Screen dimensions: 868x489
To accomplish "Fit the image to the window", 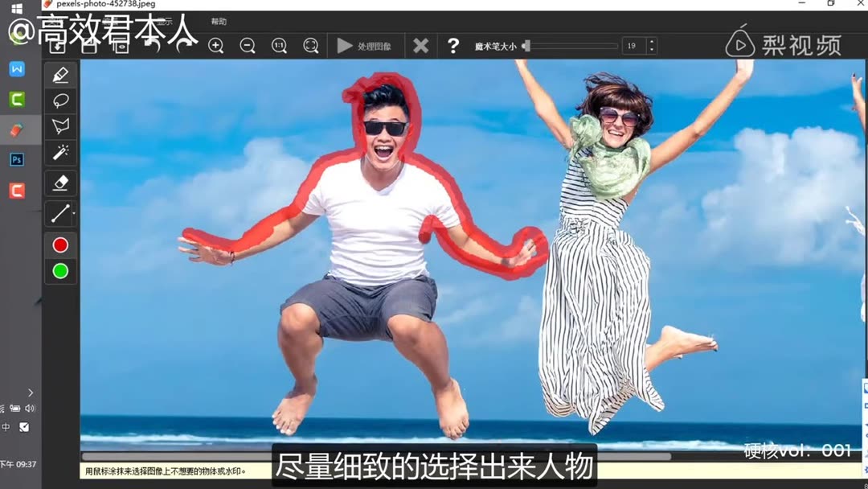I will (309, 46).
